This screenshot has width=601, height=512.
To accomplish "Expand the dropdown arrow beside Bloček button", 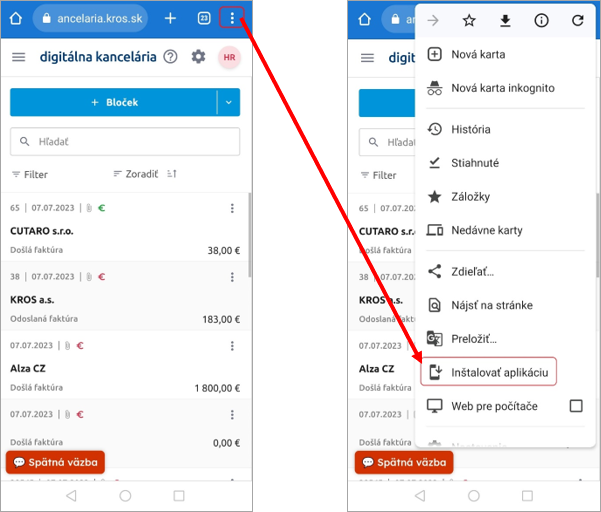I will 228,102.
